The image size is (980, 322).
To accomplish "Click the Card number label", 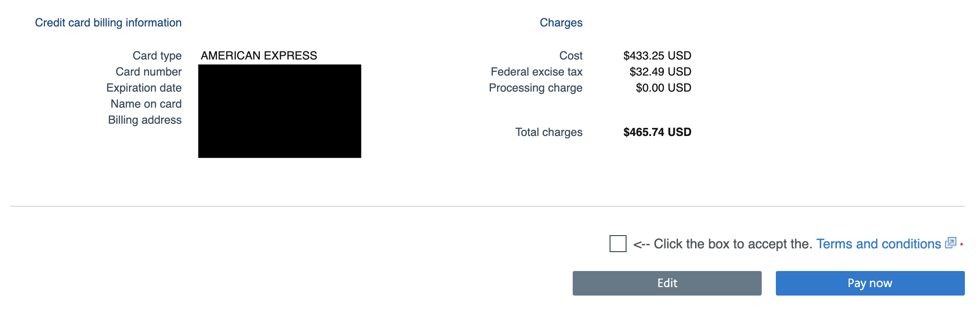I will pos(148,72).
